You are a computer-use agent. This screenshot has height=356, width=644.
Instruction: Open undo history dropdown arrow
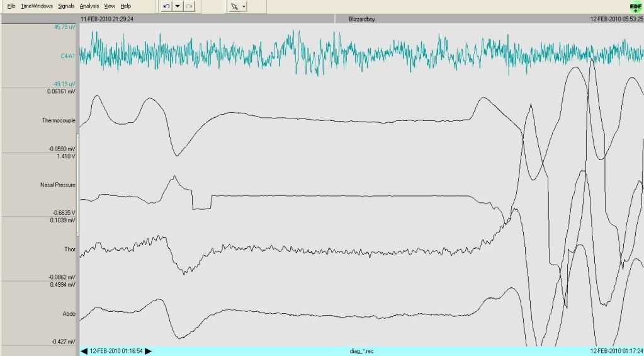click(x=178, y=6)
